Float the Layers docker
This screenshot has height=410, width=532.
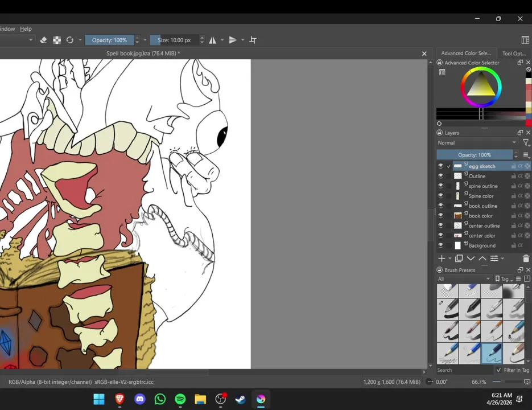coord(520,133)
